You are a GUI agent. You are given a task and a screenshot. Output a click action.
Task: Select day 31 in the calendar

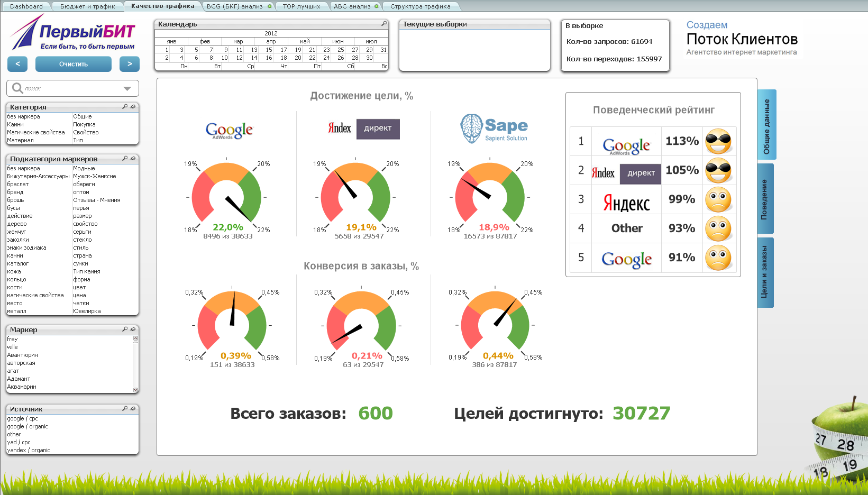coord(383,50)
